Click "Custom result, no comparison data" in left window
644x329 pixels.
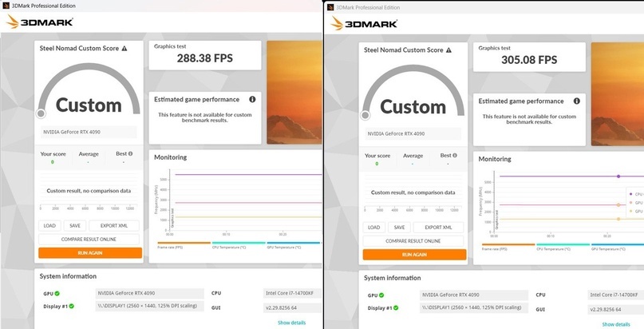point(89,191)
